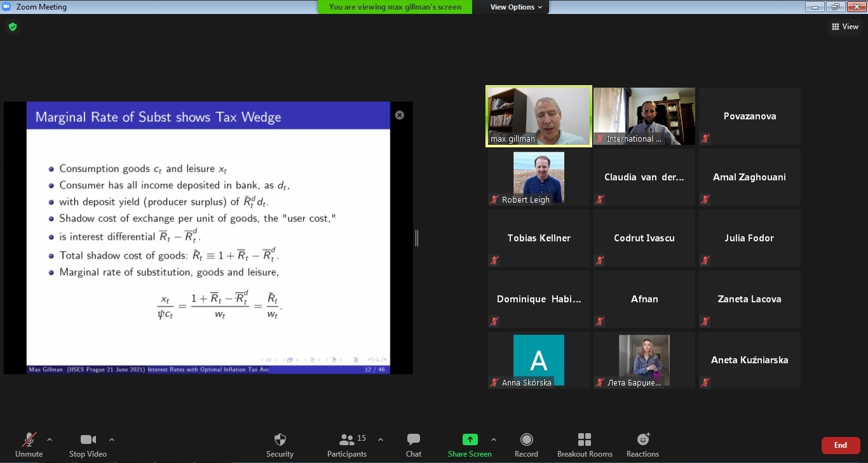Expand the audio options arrow beside Unmute

point(50,440)
